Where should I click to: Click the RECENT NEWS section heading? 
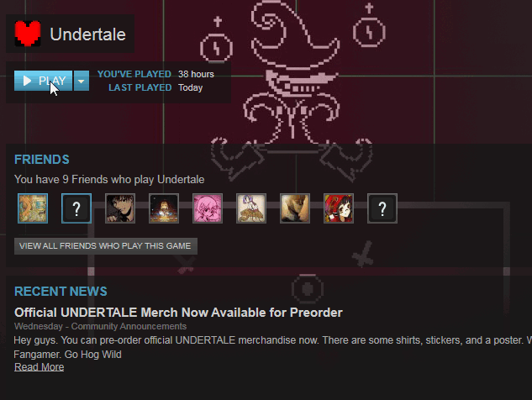coord(61,292)
